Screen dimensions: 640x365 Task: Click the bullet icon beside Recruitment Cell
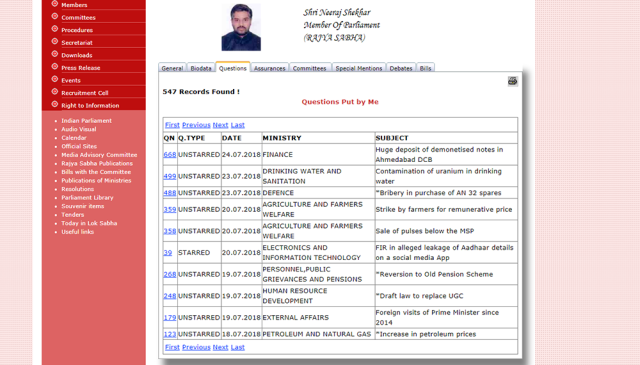[55, 92]
